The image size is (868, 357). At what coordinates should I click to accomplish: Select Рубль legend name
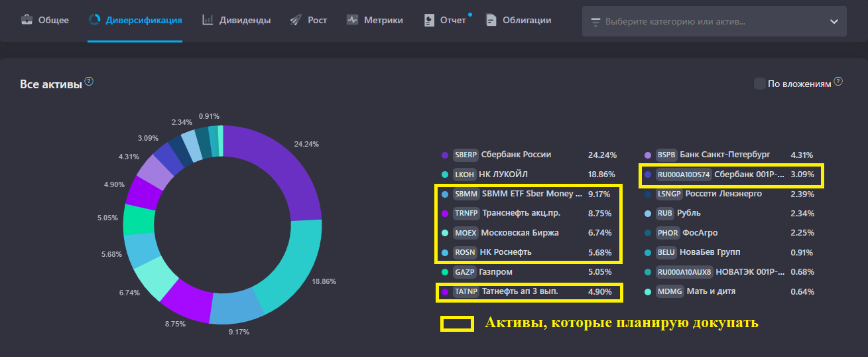(689, 214)
